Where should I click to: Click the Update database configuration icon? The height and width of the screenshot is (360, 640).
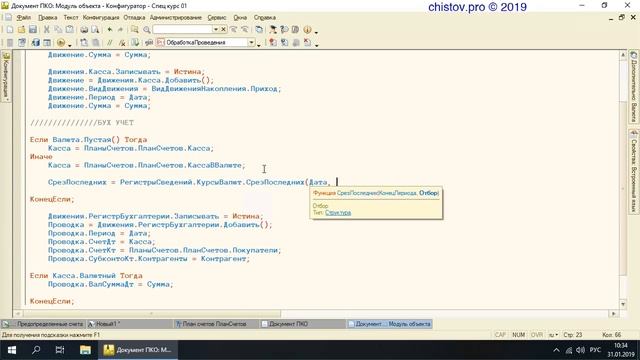[36, 42]
